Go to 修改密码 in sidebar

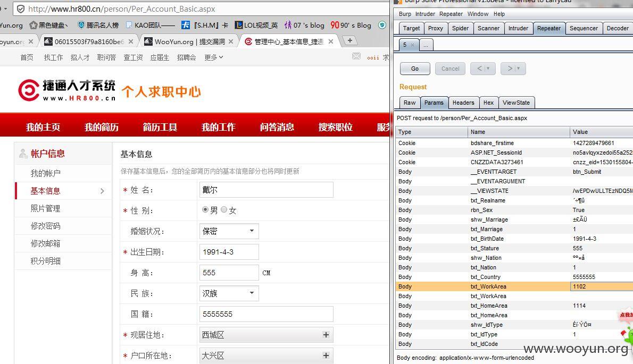46,226
